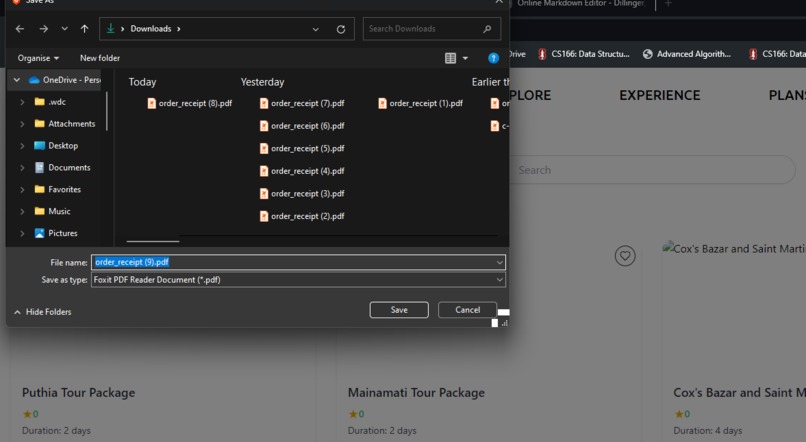Viewport: 806px width, 442px height.
Task: Open EXPERIENCE menu on the web page
Action: click(x=660, y=96)
